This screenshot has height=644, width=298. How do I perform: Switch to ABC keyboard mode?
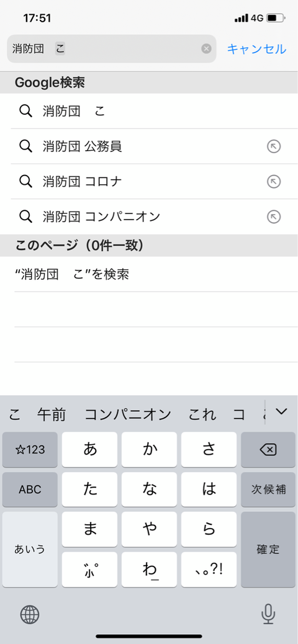tap(30, 490)
